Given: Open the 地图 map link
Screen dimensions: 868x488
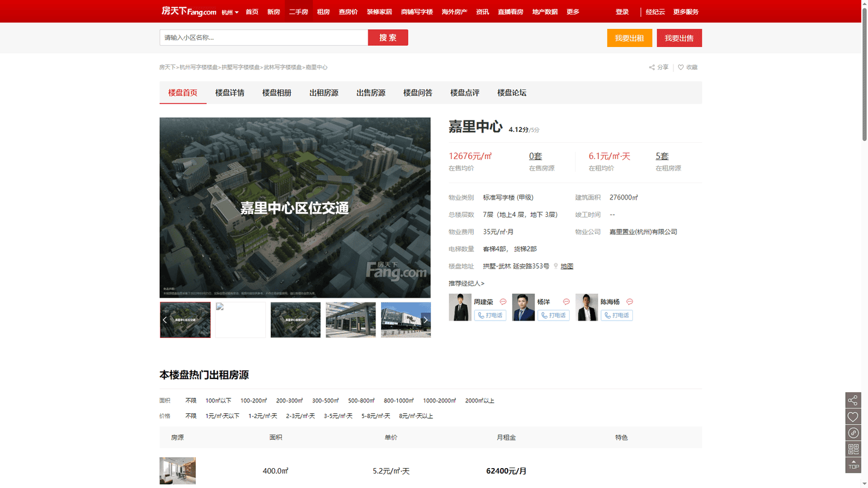Looking at the screenshot, I should (567, 266).
